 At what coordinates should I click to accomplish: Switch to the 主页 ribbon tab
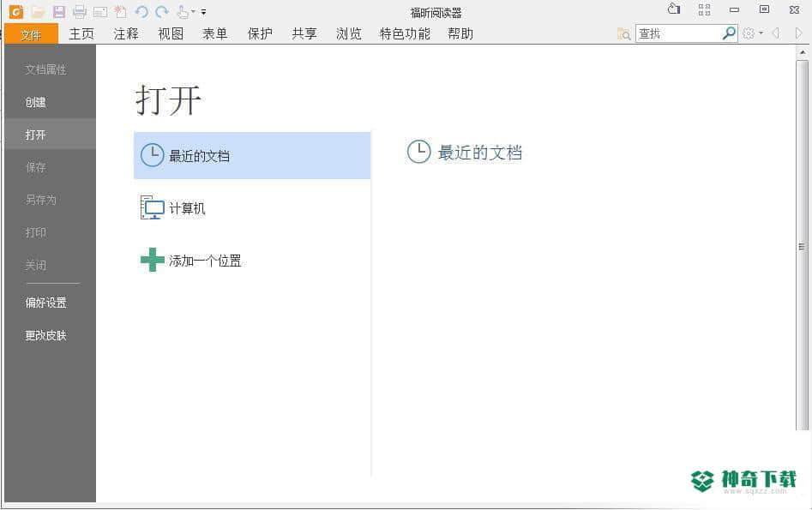(x=81, y=33)
